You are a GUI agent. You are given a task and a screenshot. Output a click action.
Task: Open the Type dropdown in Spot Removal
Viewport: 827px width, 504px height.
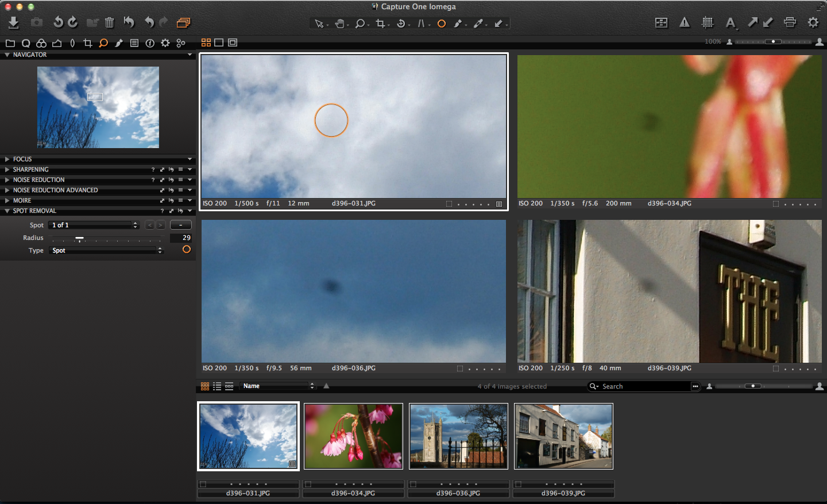pyautogui.click(x=106, y=250)
